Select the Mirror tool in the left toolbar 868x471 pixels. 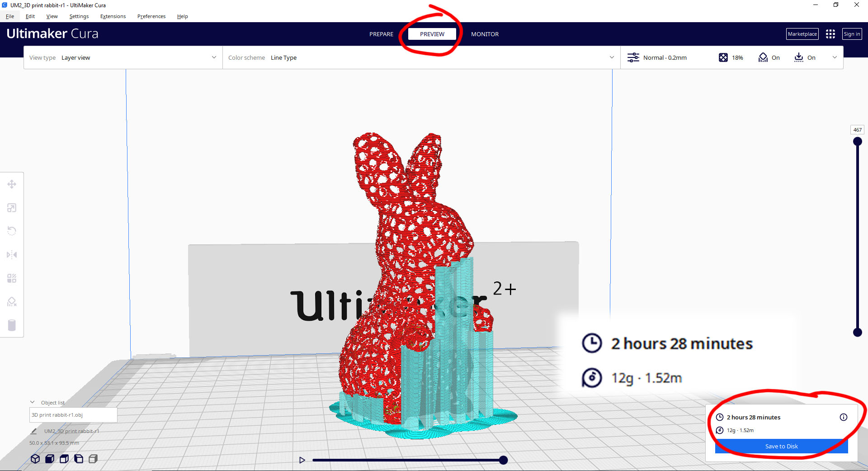point(12,255)
